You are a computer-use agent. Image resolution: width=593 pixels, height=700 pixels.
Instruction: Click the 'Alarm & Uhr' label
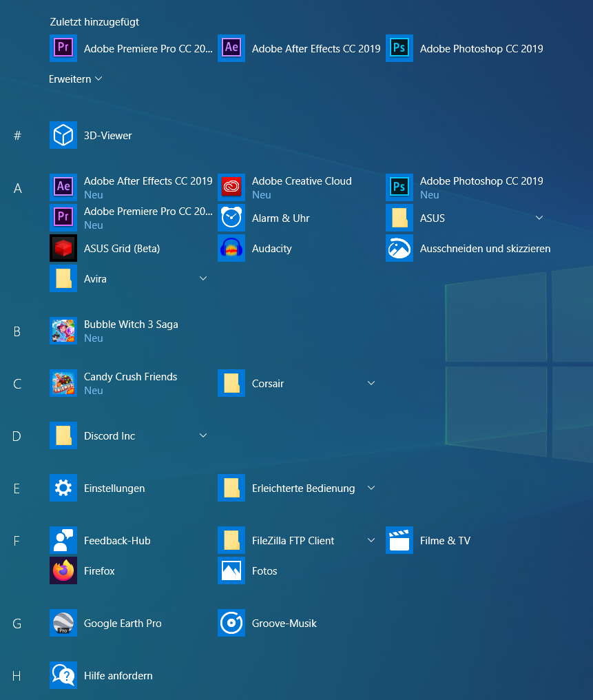click(281, 218)
